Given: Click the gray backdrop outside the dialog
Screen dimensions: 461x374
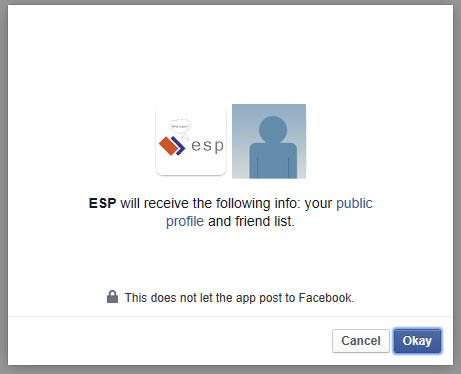Looking at the screenshot, I should pyautogui.click(x=457, y=187).
